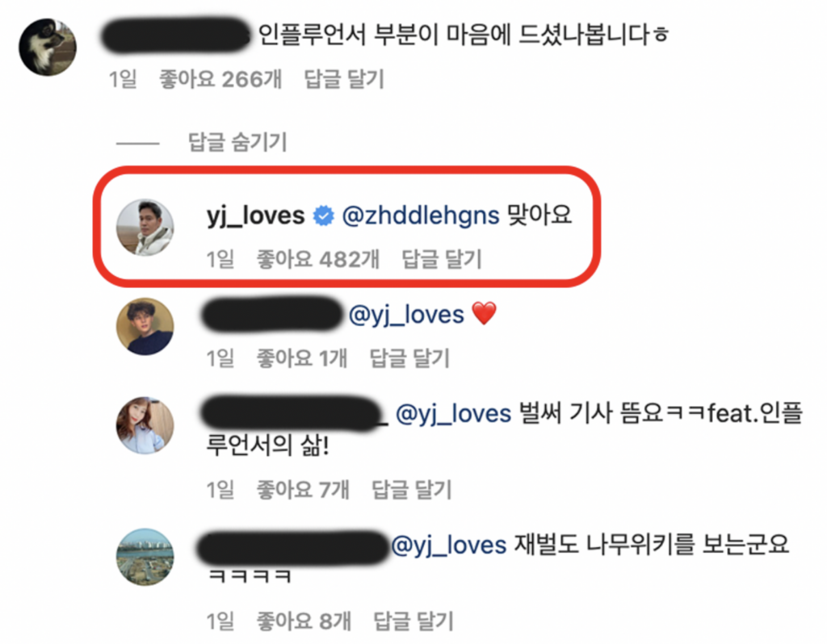Reply to the yj_loves comment with 답글 달기
This screenshot has width=827, height=644.
pos(442,259)
